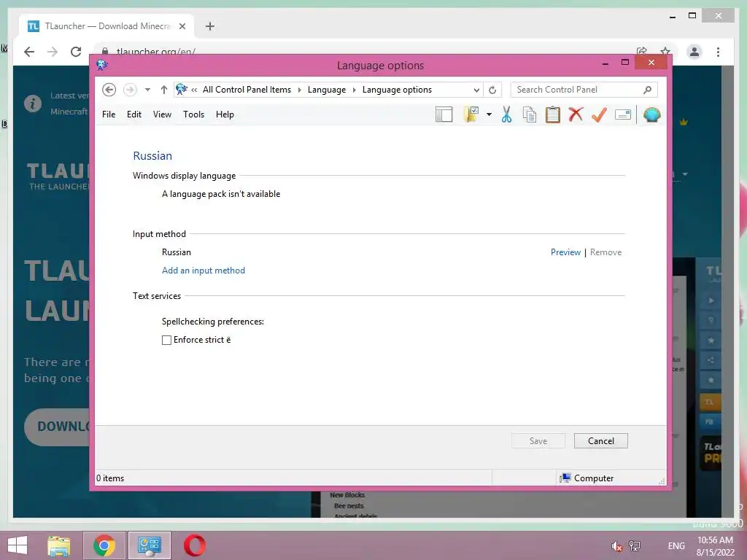The image size is (747, 560).
Task: Click the Chrome back button
Action: coord(29,52)
